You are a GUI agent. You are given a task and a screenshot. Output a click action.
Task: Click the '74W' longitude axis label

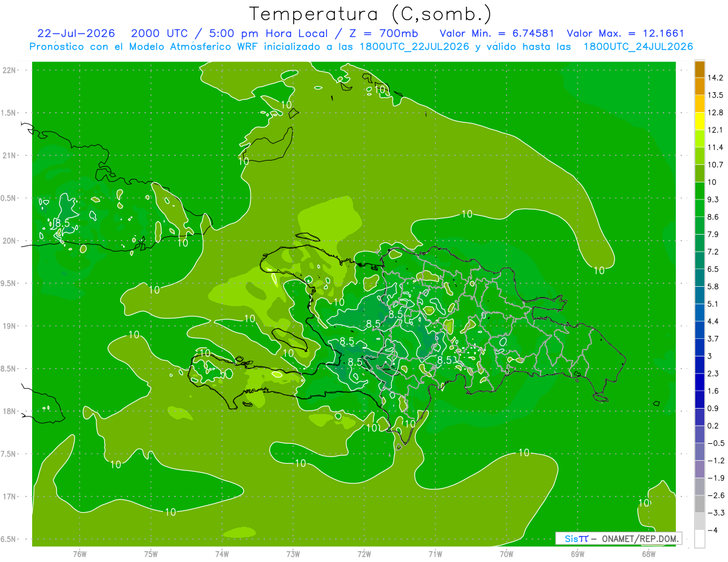point(221,554)
